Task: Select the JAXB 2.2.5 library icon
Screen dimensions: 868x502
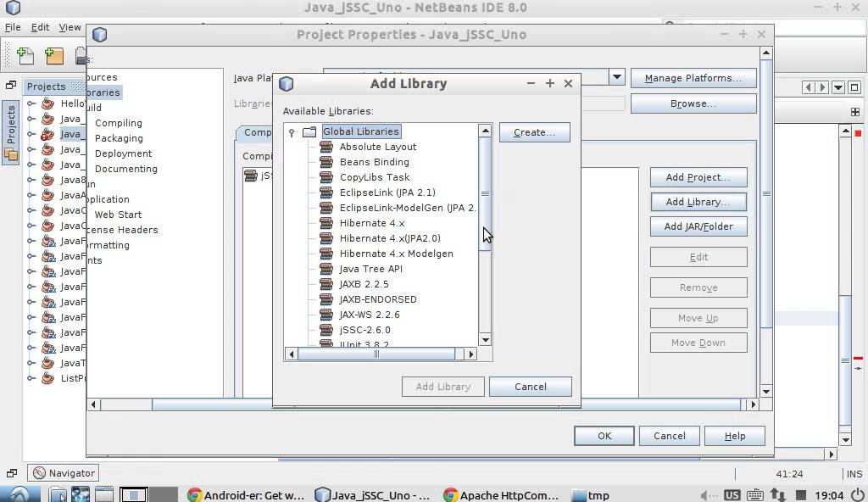Action: 326,284
